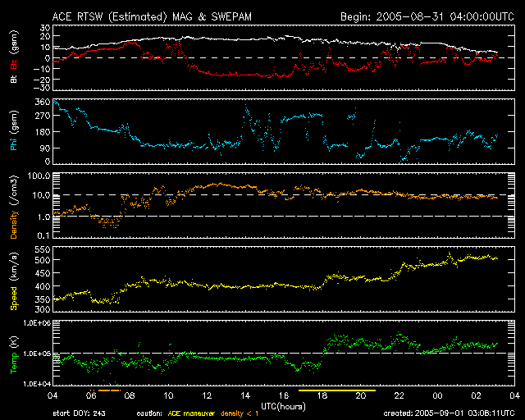Image resolution: width=525 pixels, height=420 pixels.
Task: Click the 'Begin: 2005-08-31 04:00:00UTC' text
Action: point(427,16)
